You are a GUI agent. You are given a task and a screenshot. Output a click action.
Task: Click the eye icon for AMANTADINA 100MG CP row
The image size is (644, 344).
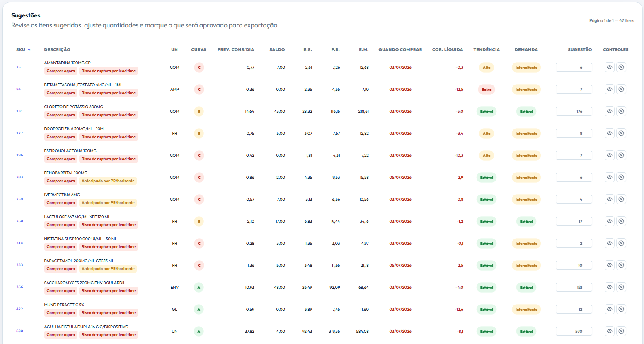point(609,67)
